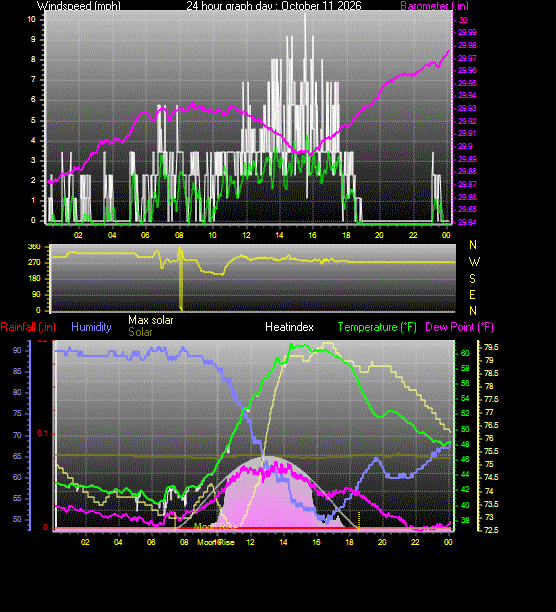
Task: Click the 85 humidity scale value
Action: [17, 371]
